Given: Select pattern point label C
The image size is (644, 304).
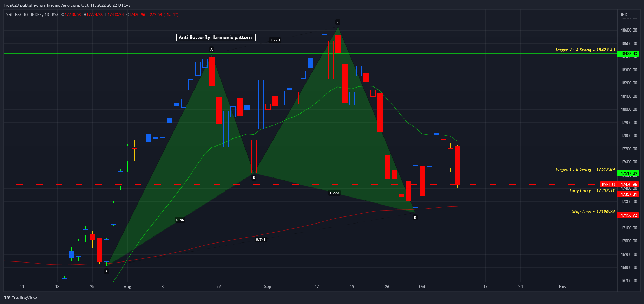Looking at the screenshot, I should tap(338, 22).
